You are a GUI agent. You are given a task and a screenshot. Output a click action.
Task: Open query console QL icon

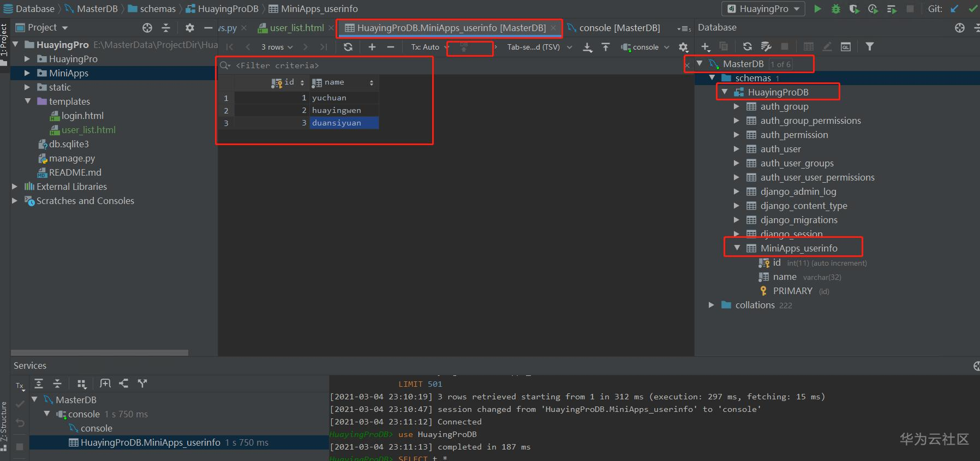[x=846, y=47]
